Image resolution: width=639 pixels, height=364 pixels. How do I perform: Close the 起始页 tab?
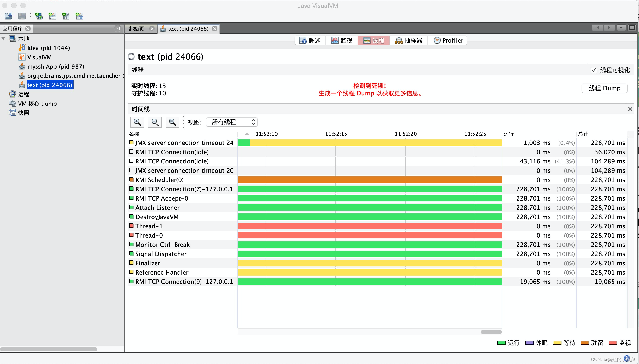pyautogui.click(x=152, y=28)
